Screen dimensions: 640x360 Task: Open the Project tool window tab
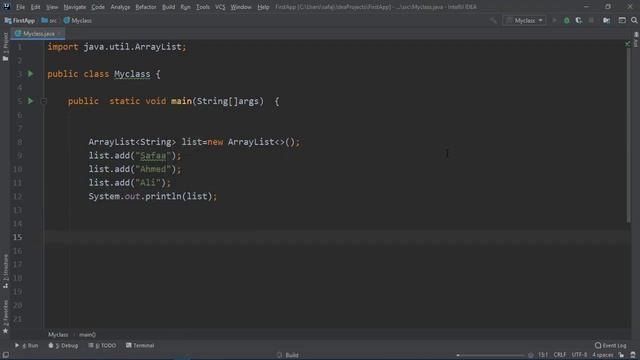coord(5,47)
